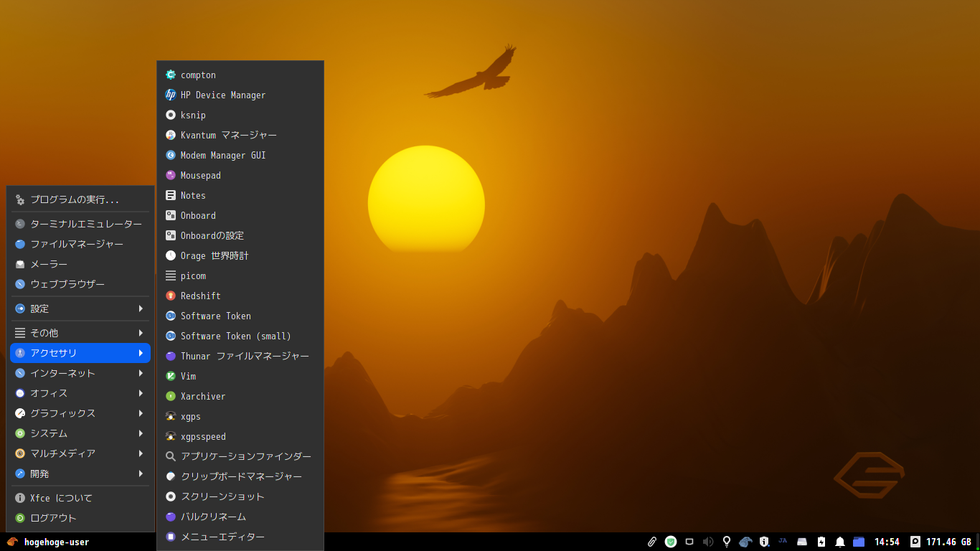Launch Thunar ファイルマネージャー
This screenshot has width=980, height=551.
[240, 356]
